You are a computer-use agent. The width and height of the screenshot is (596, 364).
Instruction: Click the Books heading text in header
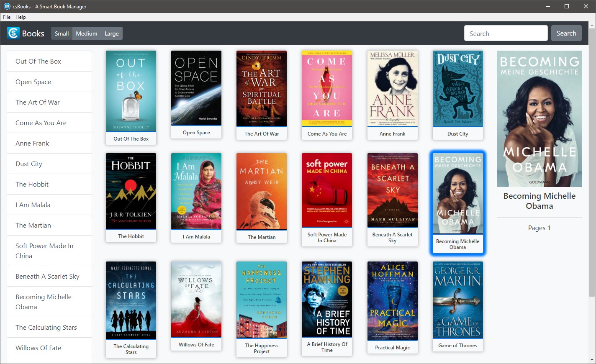tap(33, 33)
